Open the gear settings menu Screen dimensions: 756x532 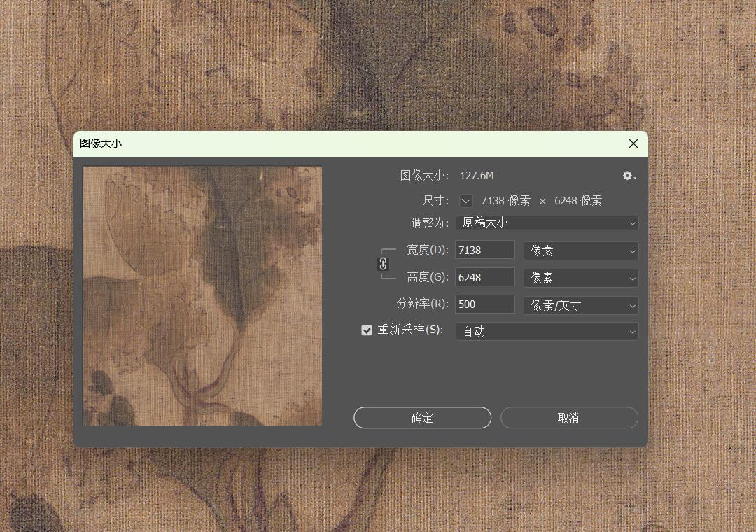[x=629, y=176]
